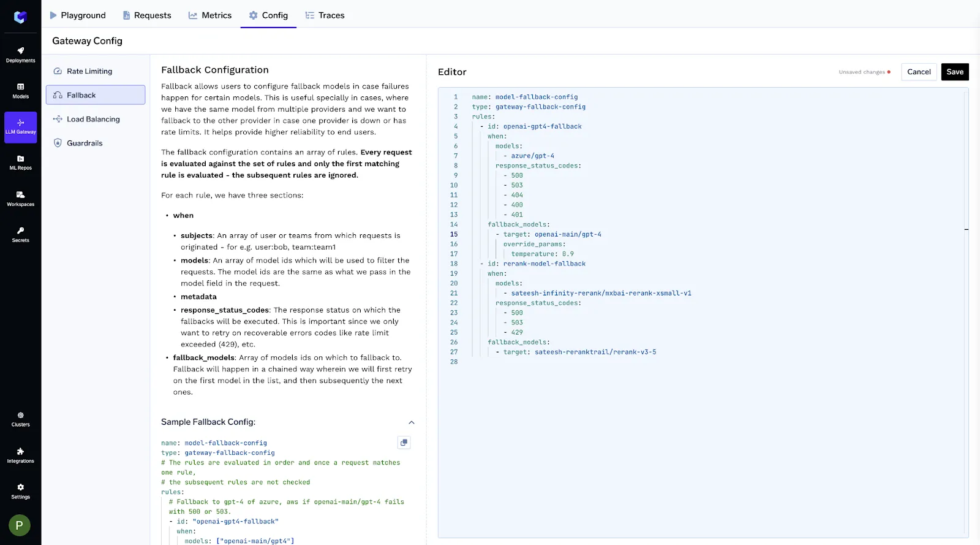Open Guardrails config section
Viewport: 980px width, 545px height.
click(96, 143)
